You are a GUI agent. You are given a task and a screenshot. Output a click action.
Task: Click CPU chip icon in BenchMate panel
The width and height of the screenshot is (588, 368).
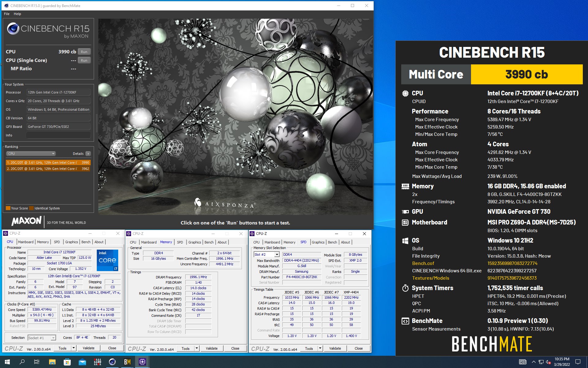coord(405,93)
